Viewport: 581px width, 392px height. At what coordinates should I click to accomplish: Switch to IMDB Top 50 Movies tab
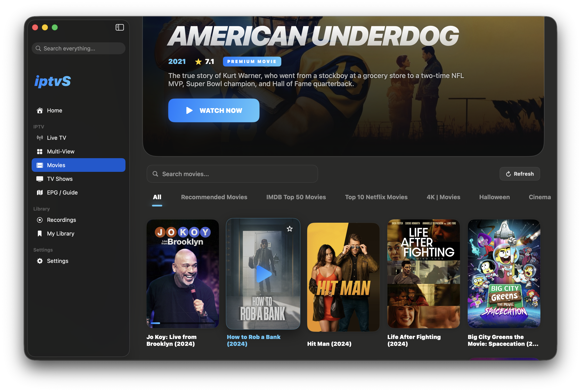coord(296,197)
